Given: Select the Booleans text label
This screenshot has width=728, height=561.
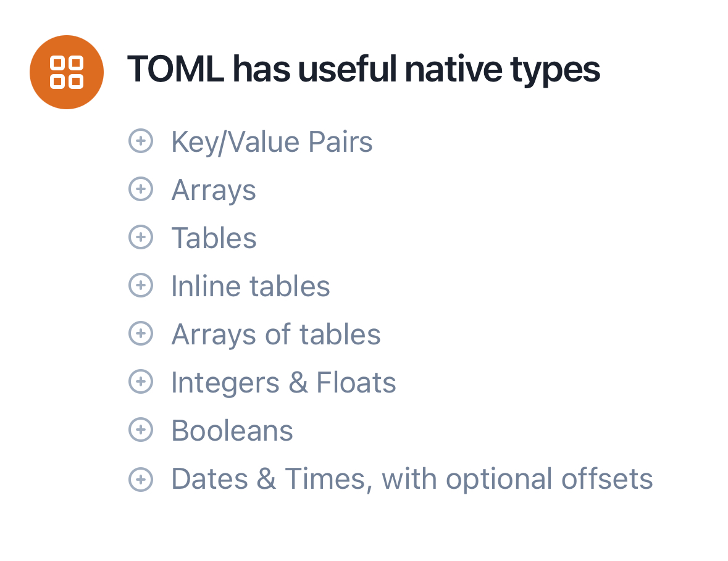Looking at the screenshot, I should pyautogui.click(x=232, y=431).
